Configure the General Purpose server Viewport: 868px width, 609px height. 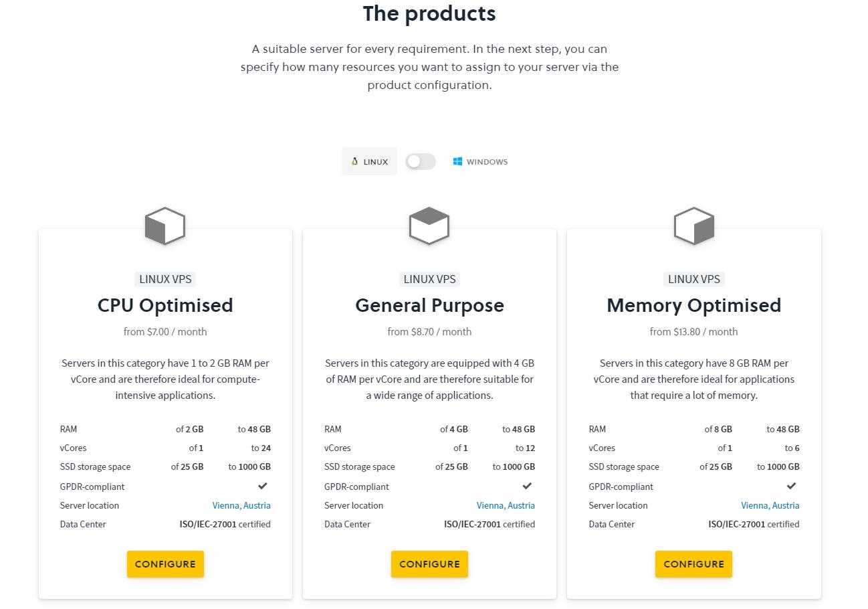click(429, 564)
